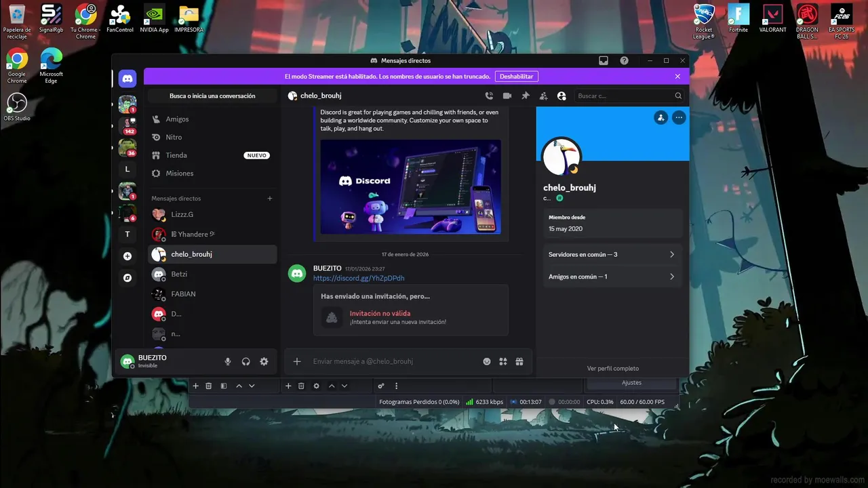Click the chelo_brouhj profile avatar

coord(562,157)
